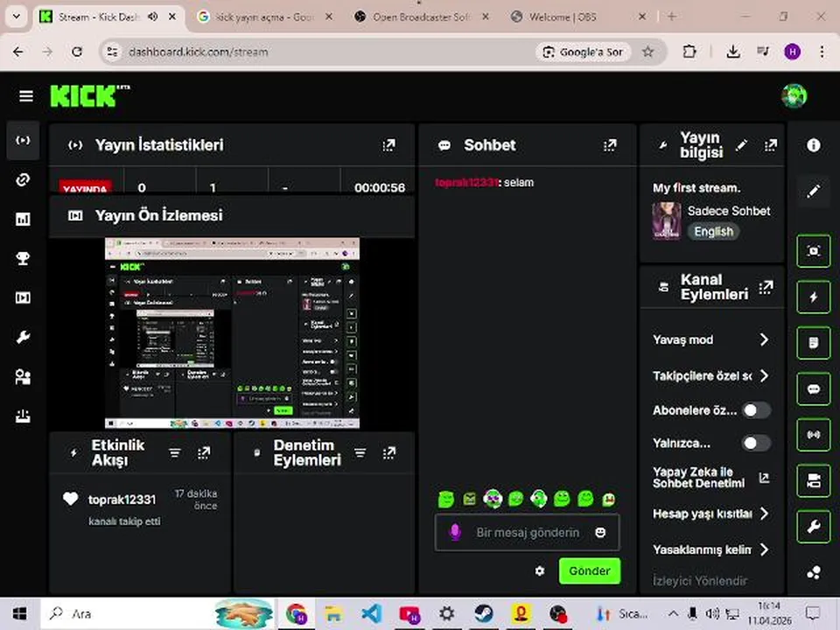Click the capture frame icon in right rail
840x630 pixels.
pyautogui.click(x=813, y=251)
